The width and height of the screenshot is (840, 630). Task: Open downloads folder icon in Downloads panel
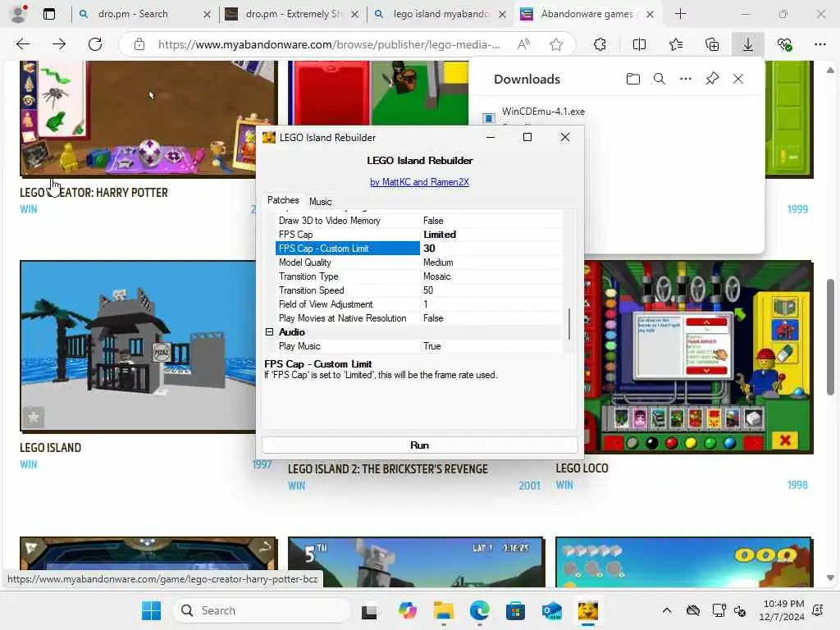[x=633, y=80]
